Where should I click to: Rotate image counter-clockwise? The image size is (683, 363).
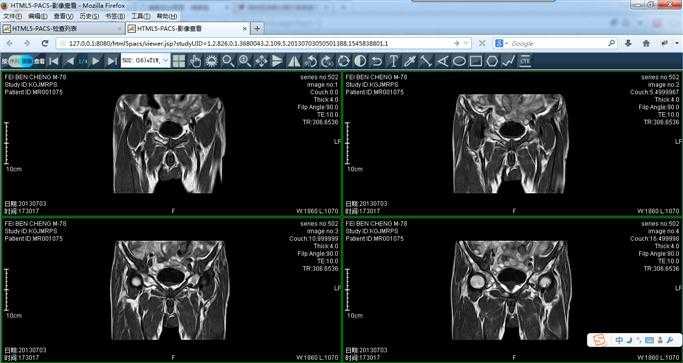click(x=311, y=61)
